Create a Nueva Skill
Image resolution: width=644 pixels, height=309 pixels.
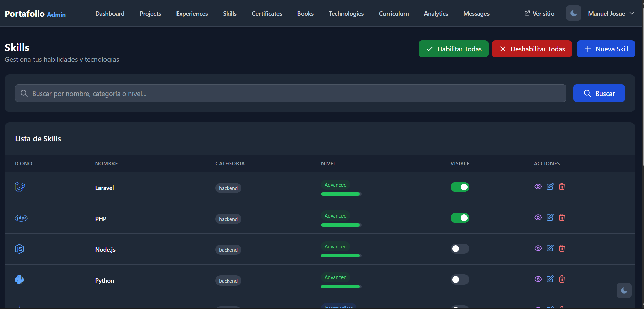[606, 49]
